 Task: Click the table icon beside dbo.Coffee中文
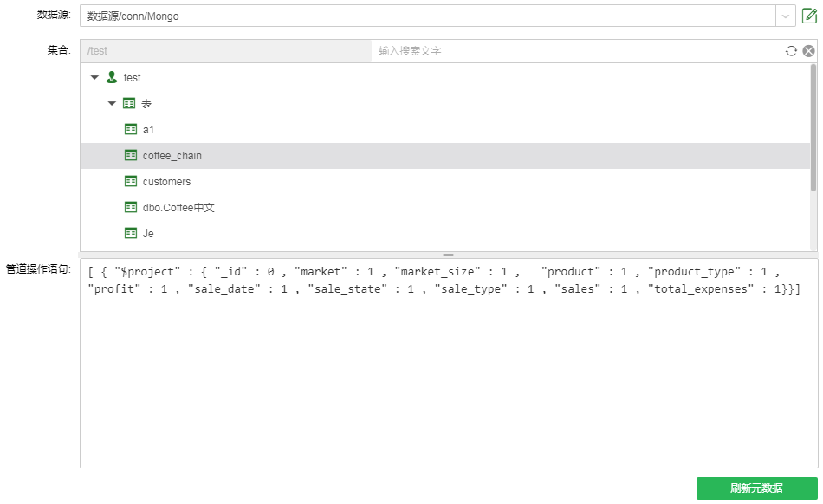pos(131,207)
